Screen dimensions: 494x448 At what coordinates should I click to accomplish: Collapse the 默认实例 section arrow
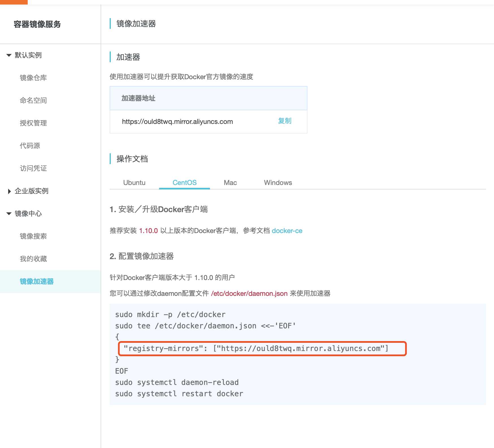coord(9,55)
